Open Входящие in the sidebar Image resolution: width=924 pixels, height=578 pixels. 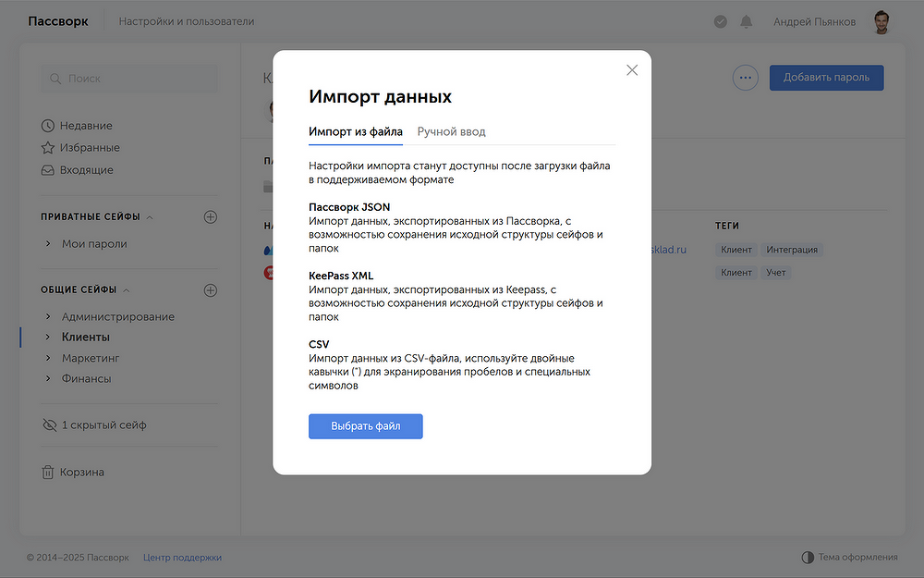pos(86,170)
